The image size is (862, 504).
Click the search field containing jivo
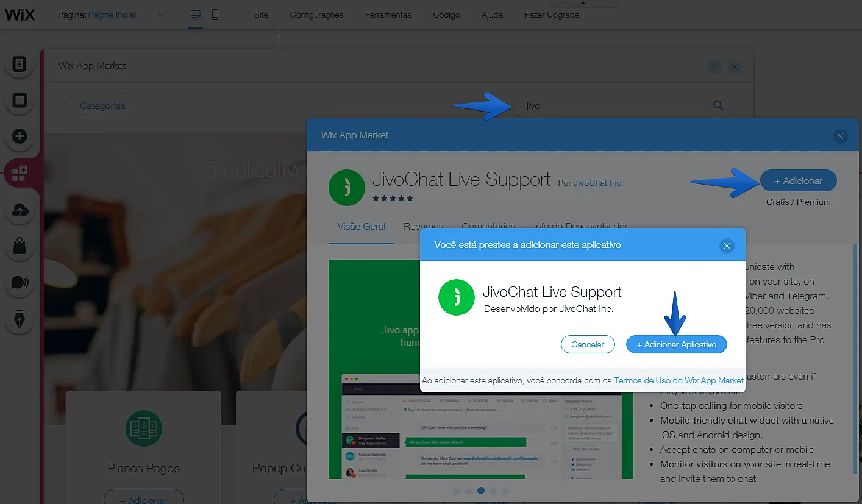622,105
